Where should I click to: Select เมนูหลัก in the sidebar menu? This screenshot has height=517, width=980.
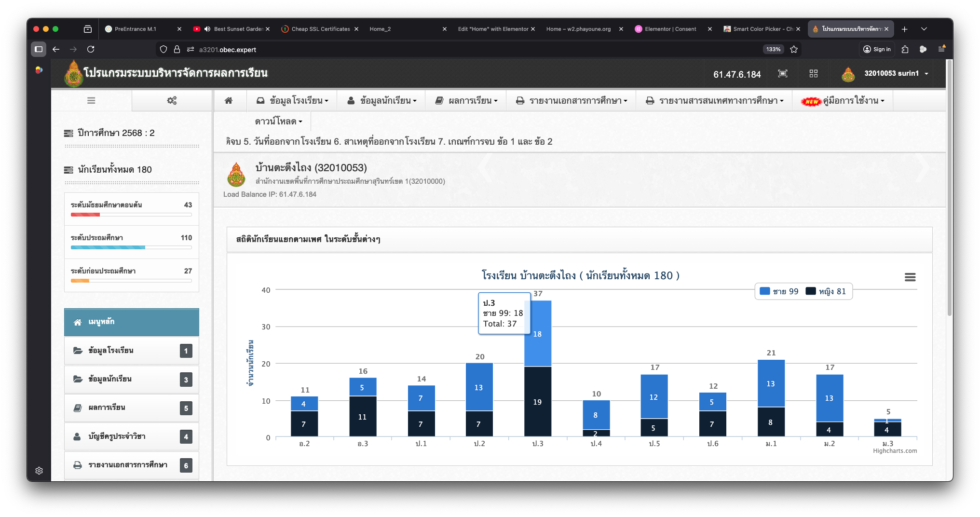(131, 322)
